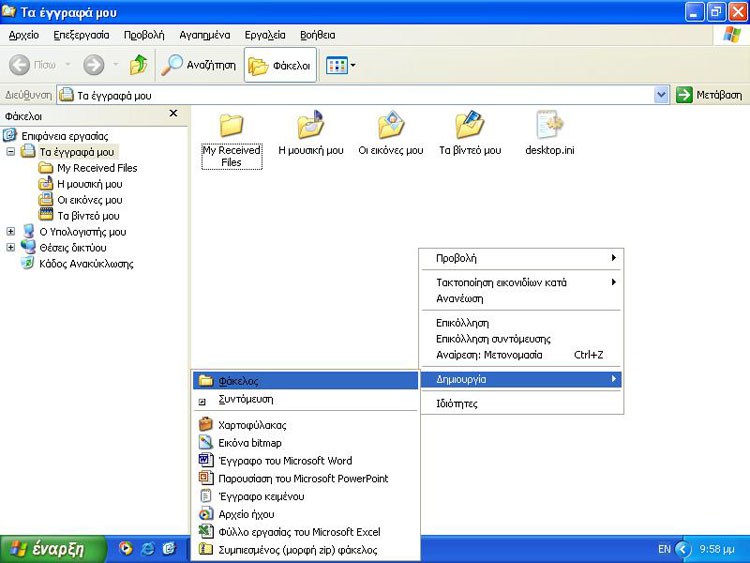This screenshot has width=750, height=563.
Task: Choose Ιδιότητες in the context menu
Action: click(457, 404)
